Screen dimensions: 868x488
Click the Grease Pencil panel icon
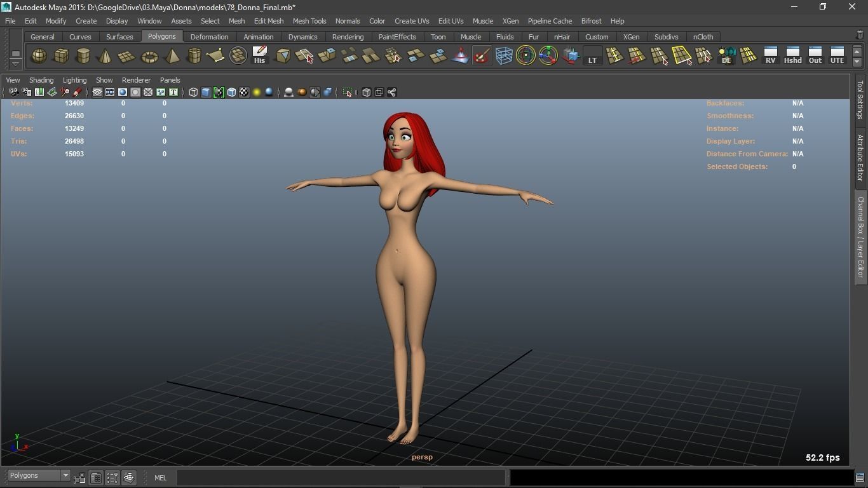point(77,92)
